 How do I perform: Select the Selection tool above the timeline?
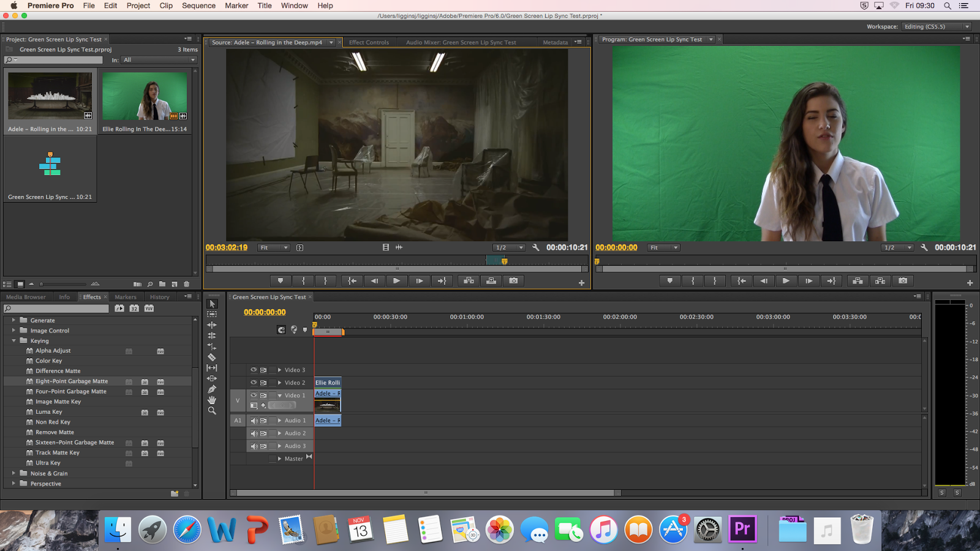tap(213, 304)
